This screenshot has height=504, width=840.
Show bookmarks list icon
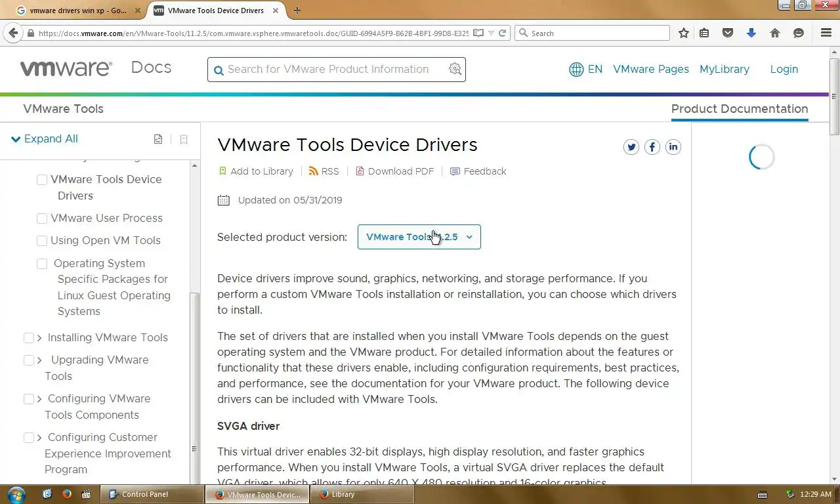[x=704, y=33]
